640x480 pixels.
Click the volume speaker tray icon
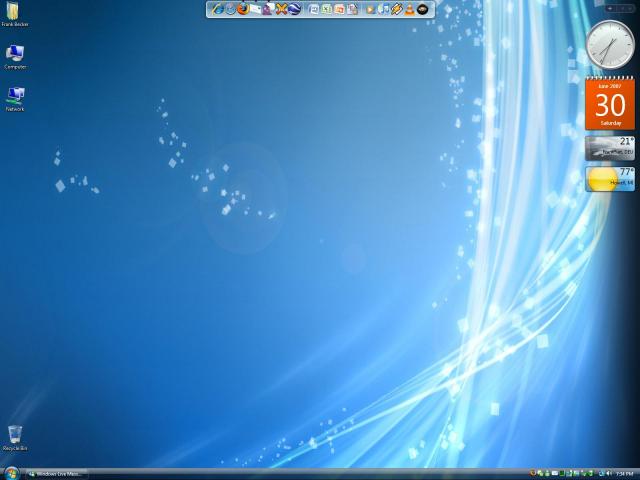(x=609, y=473)
